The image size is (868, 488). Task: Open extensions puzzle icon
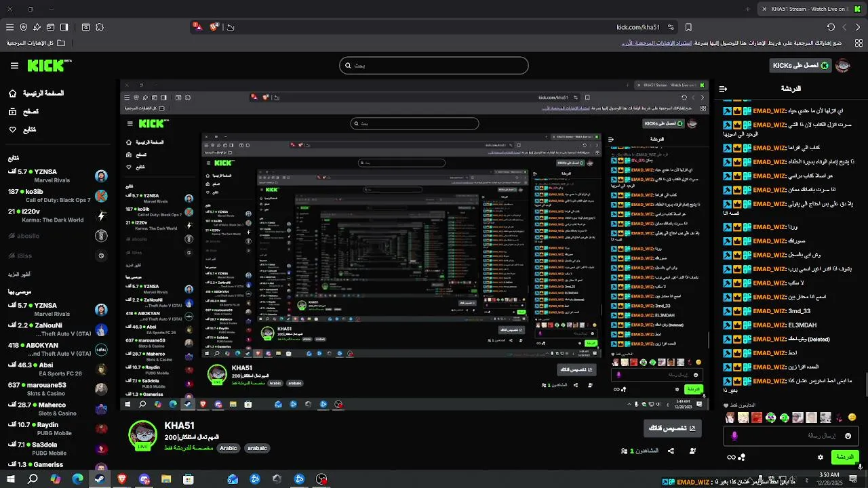coord(100,27)
